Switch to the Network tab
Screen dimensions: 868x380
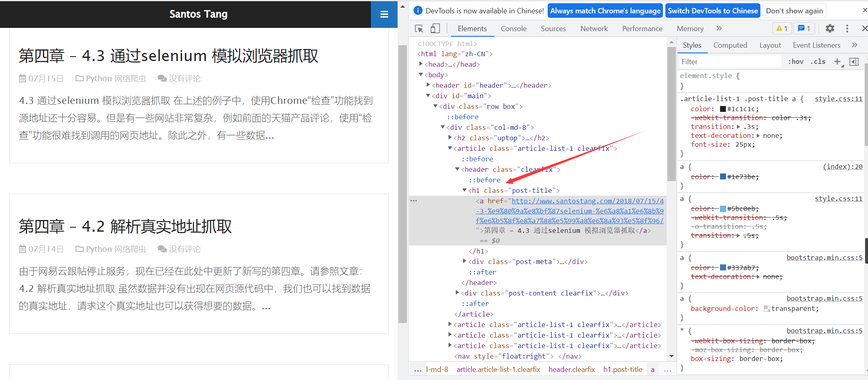coord(594,29)
